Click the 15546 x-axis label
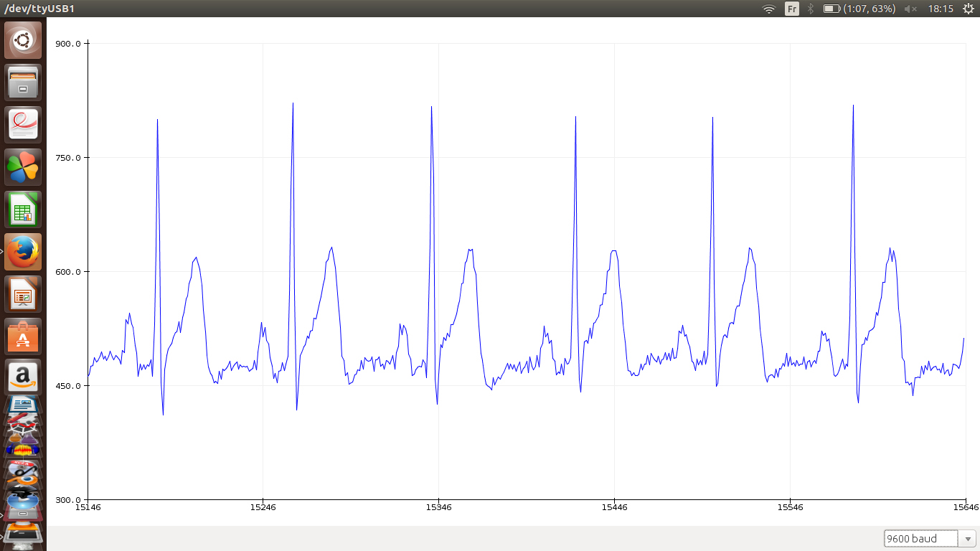Viewport: 980px width, 551px height. click(x=790, y=507)
